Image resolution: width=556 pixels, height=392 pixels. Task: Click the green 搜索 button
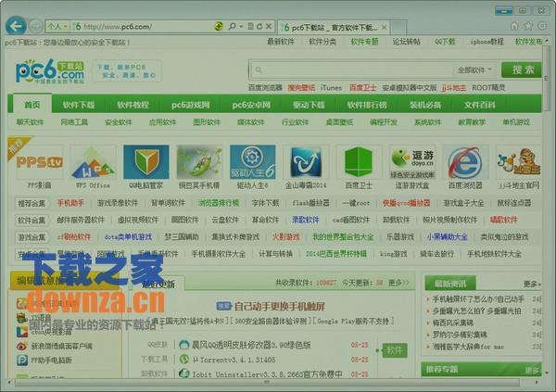click(521, 70)
